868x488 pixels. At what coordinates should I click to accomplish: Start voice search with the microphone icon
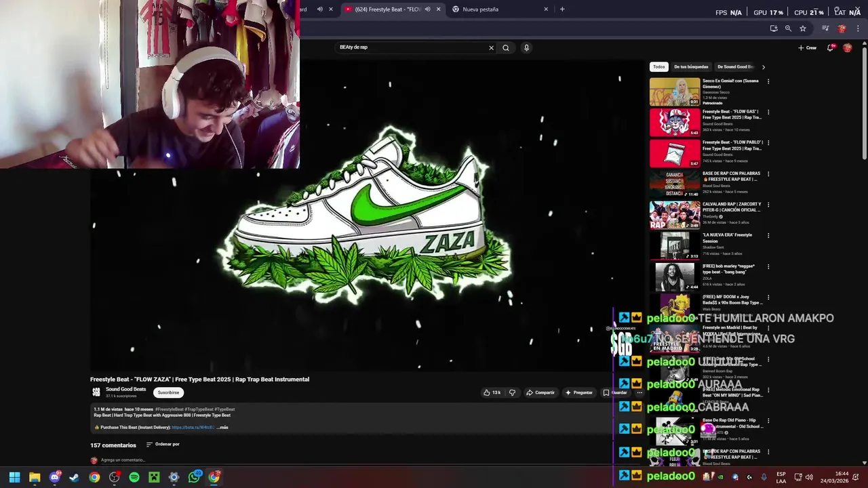pyautogui.click(x=526, y=47)
